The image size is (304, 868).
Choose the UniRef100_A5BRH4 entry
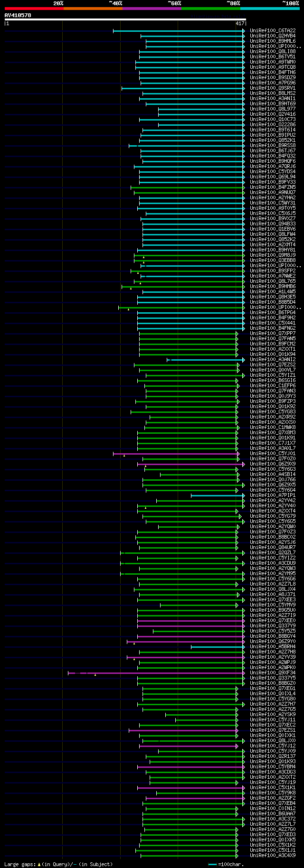tap(273, 647)
